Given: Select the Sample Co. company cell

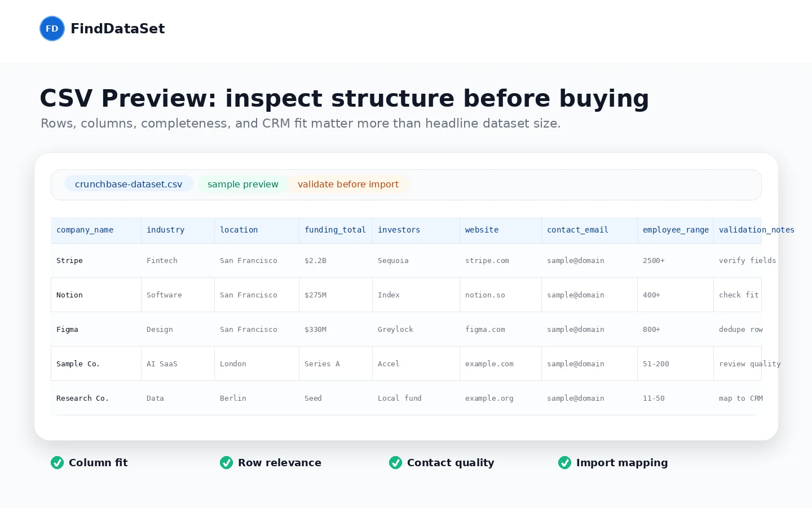Looking at the screenshot, I should (x=96, y=364).
